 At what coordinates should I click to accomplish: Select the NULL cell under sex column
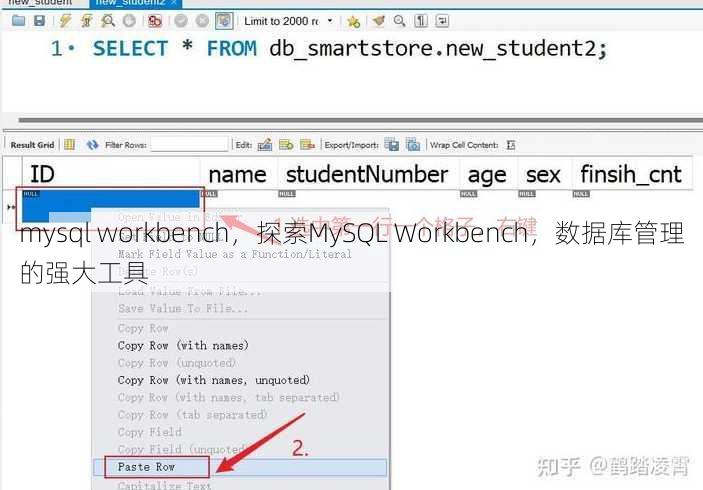tap(527, 194)
